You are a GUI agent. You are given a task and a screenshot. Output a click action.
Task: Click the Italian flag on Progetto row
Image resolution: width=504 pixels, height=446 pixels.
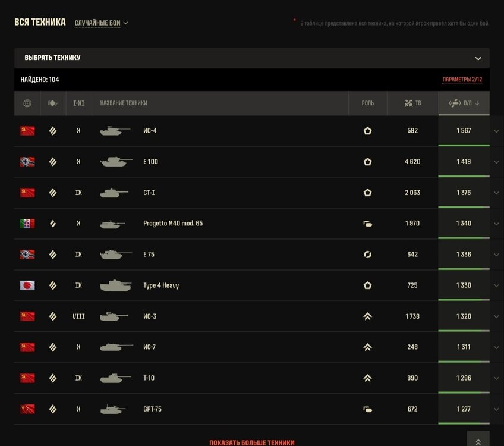pyautogui.click(x=27, y=224)
